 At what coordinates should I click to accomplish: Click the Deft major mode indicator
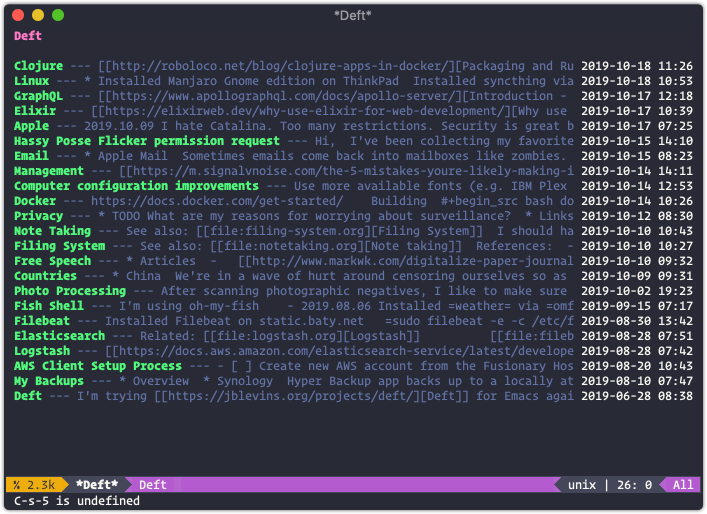pos(153,485)
